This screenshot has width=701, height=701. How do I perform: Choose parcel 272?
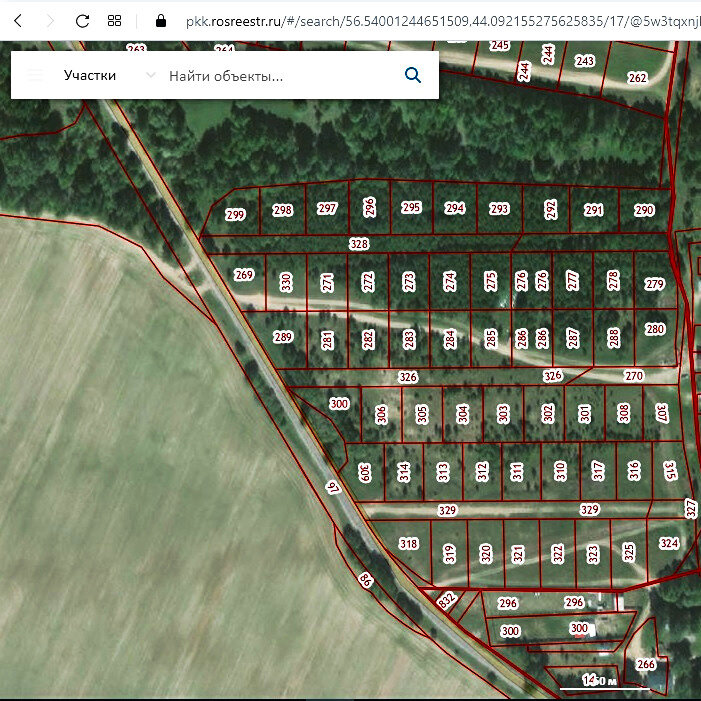point(368,282)
